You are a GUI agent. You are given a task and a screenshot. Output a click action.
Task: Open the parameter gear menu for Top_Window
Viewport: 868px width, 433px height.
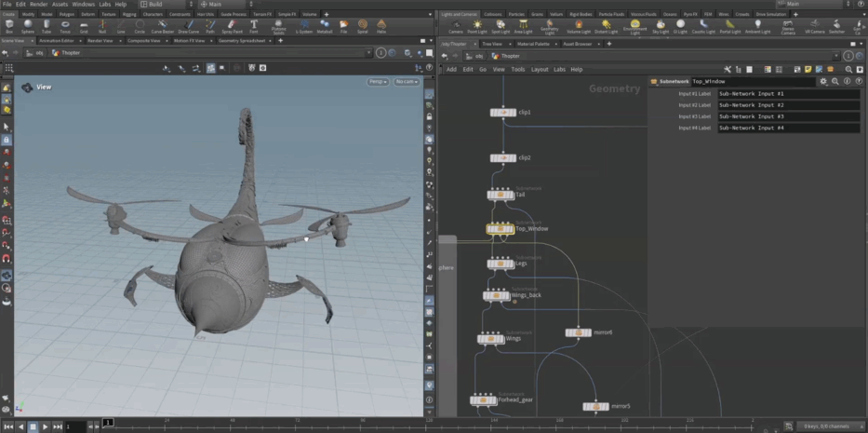(823, 81)
